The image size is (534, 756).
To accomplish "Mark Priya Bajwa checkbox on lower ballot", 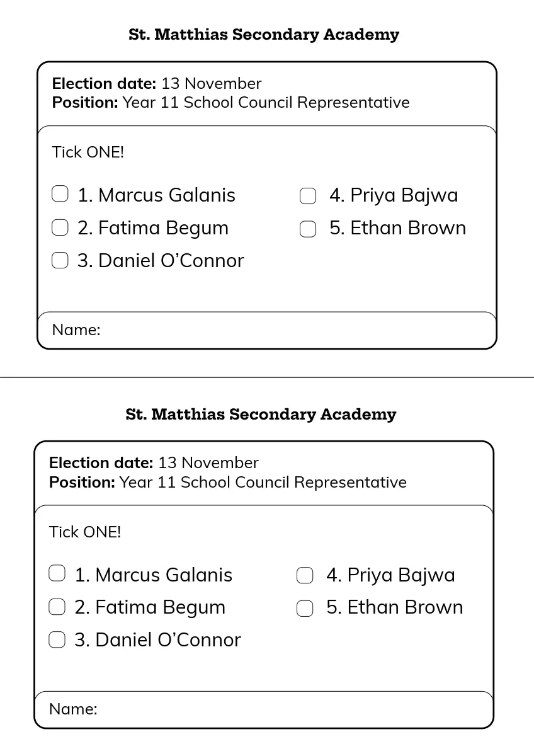I will (305, 575).
